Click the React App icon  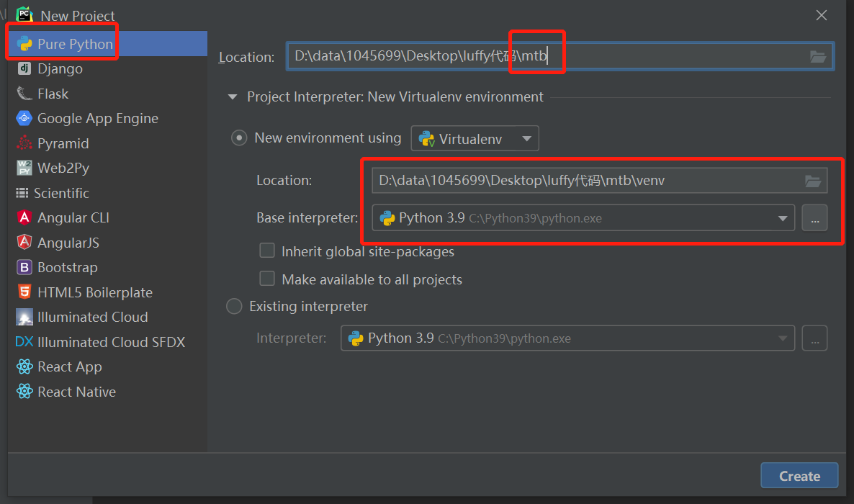point(24,367)
